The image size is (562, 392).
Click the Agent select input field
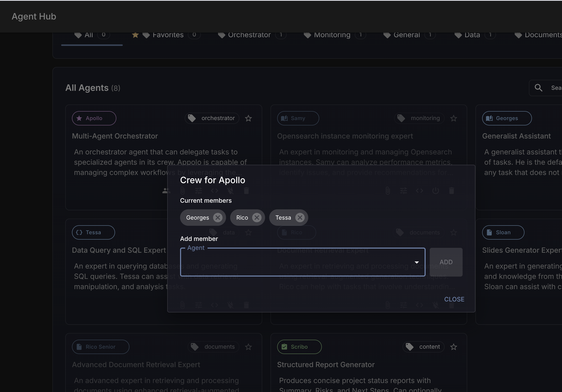click(295, 262)
